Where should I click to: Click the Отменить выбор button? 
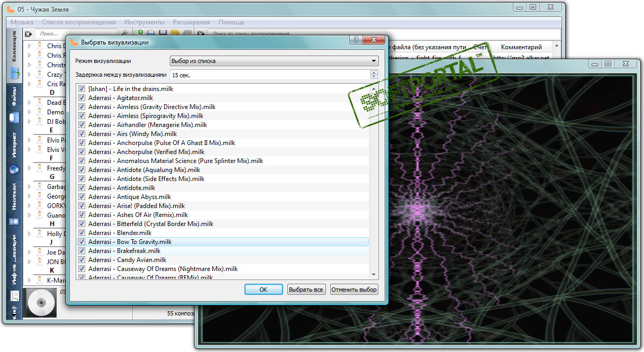click(x=354, y=290)
